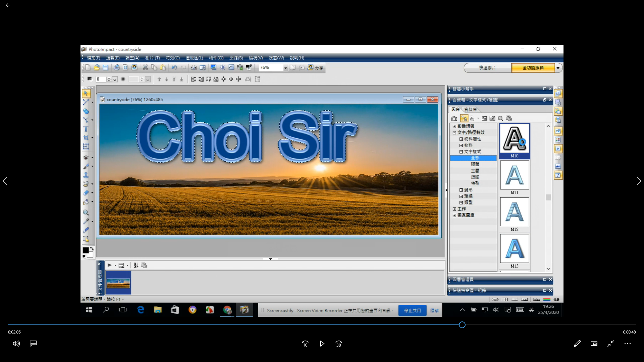The height and width of the screenshot is (362, 644).
Task: Open the 說明(H) menu
Action: pyautogui.click(x=297, y=58)
